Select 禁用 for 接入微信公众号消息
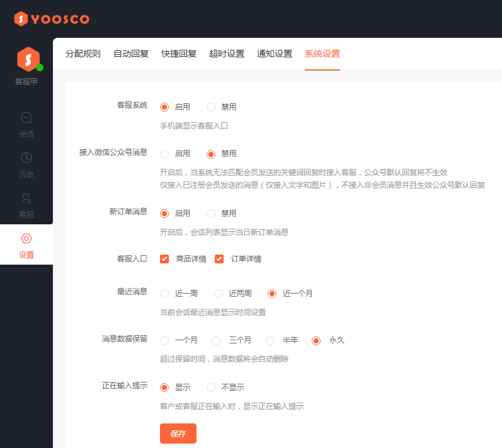This screenshot has width=502, height=448. coord(211,154)
